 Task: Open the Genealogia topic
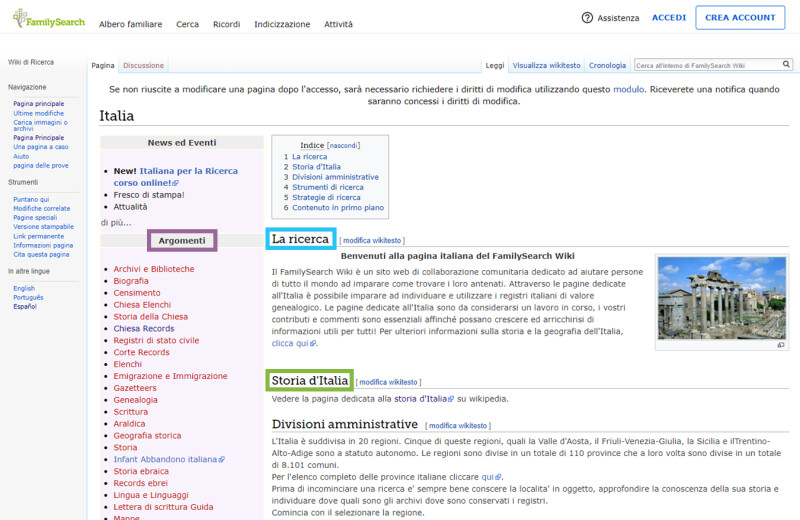tap(135, 400)
